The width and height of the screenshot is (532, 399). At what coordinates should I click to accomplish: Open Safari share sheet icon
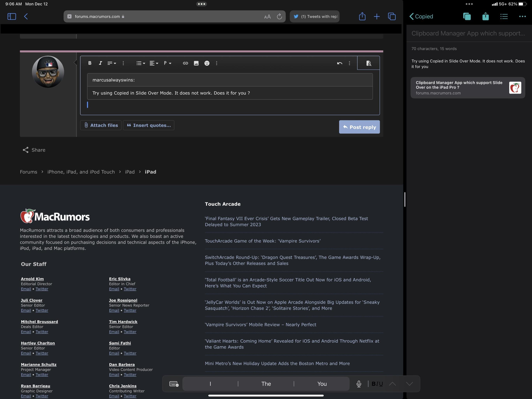(x=362, y=16)
